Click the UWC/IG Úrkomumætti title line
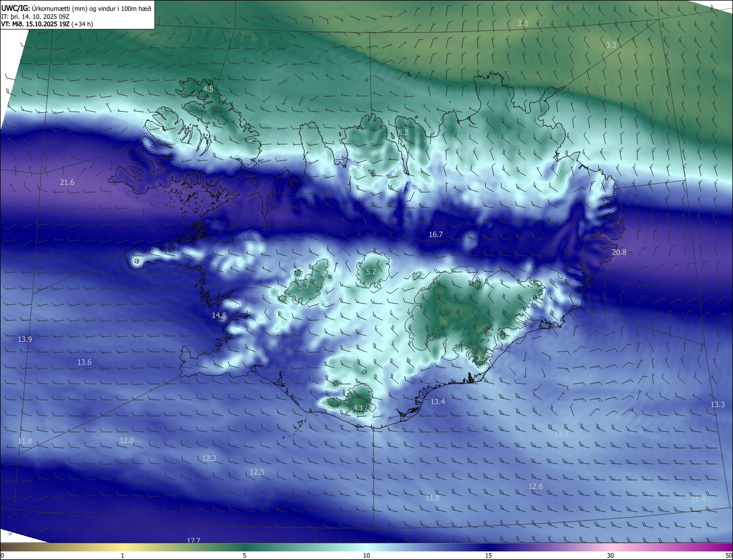The height and width of the screenshot is (560, 733). pyautogui.click(x=76, y=9)
